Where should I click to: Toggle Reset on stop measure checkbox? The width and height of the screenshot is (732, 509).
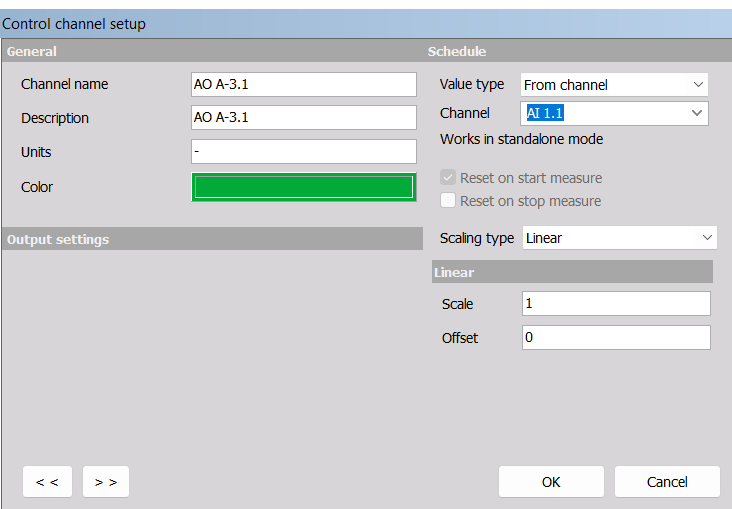(448, 201)
